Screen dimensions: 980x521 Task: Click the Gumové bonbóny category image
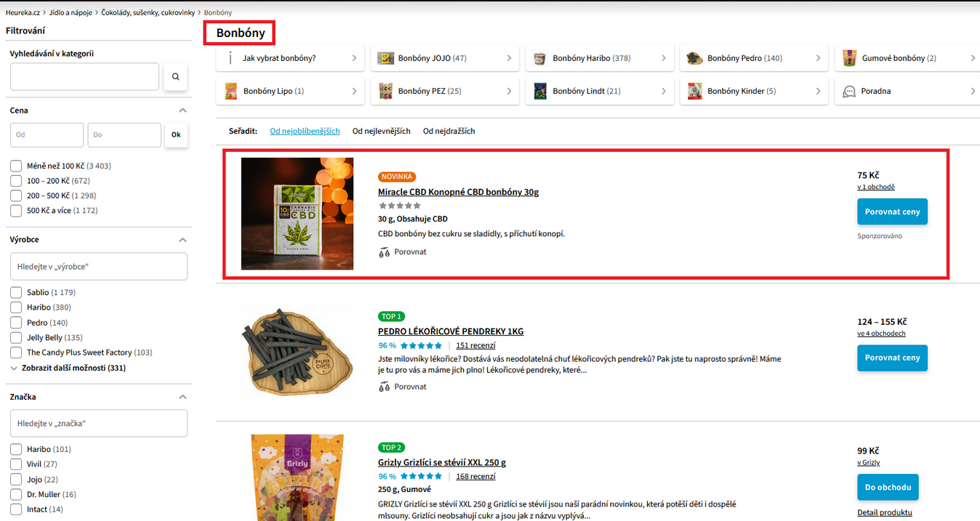[x=849, y=58]
